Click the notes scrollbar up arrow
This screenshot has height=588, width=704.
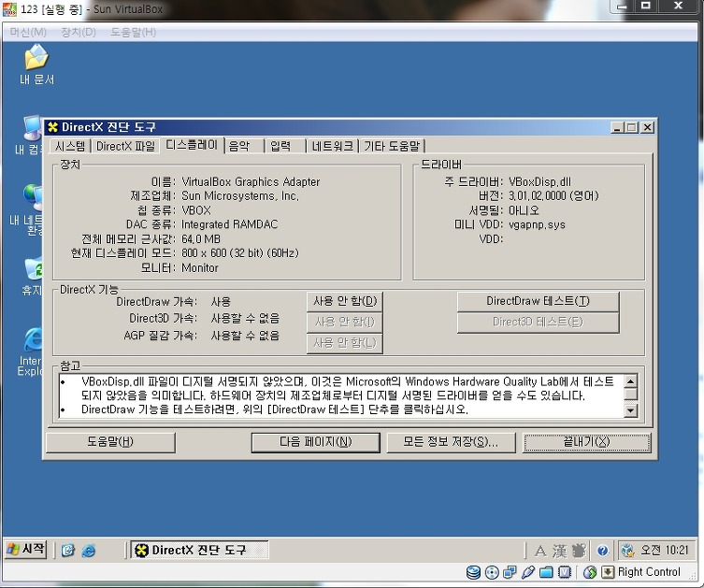631,381
